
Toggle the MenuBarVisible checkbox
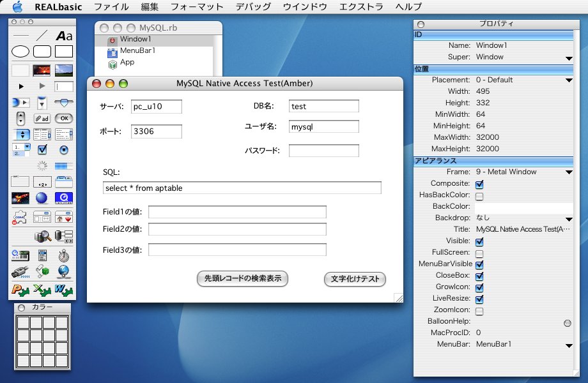click(x=479, y=265)
